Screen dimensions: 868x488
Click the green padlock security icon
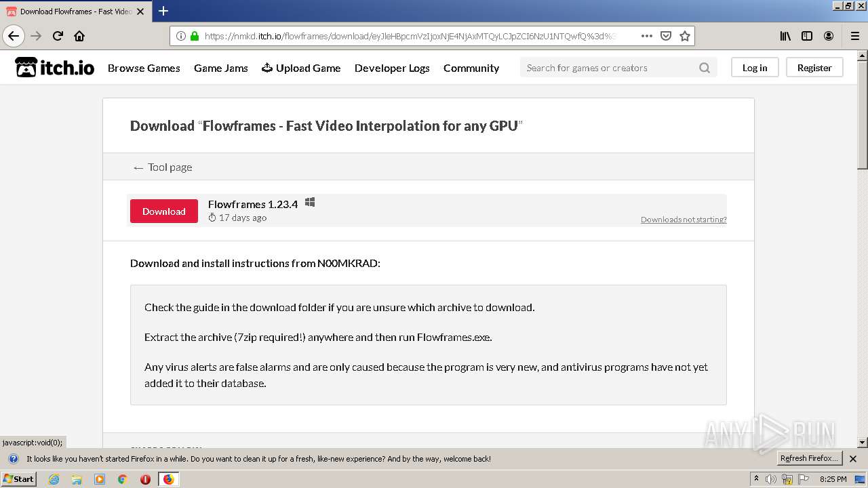(195, 36)
